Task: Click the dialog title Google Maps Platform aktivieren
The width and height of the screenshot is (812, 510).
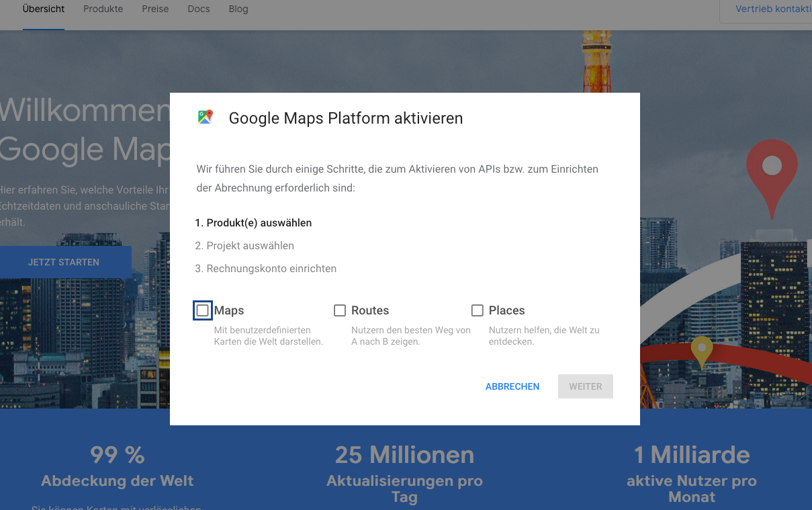Action: 346,118
